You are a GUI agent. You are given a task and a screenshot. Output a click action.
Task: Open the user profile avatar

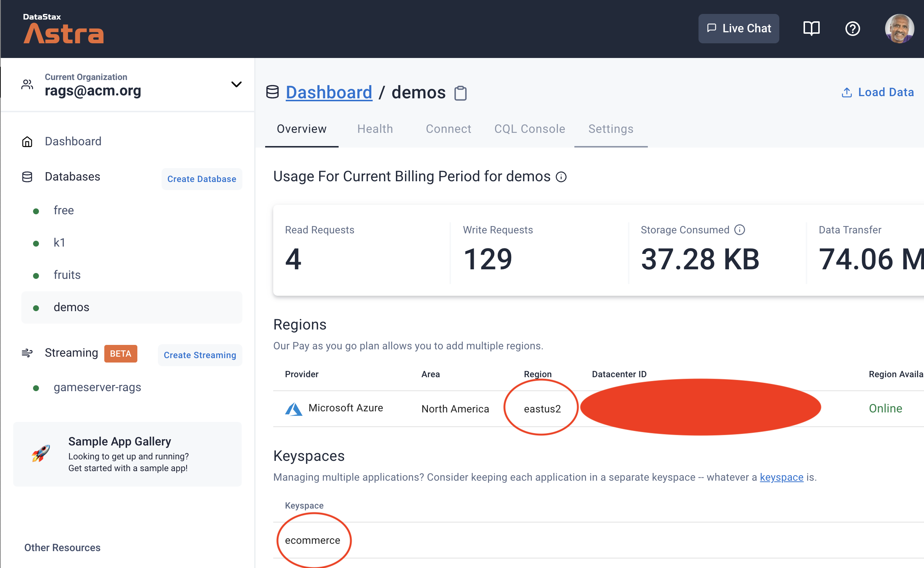pyautogui.click(x=899, y=29)
